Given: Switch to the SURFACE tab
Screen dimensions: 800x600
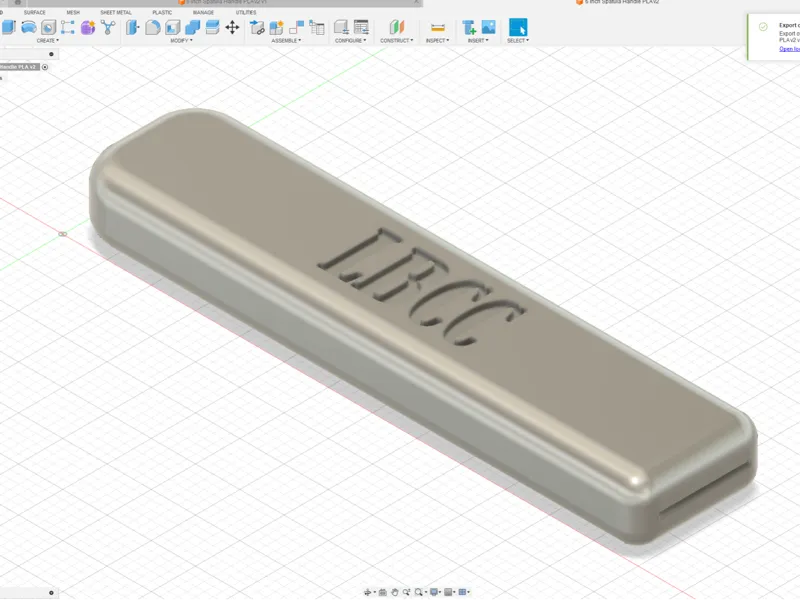Looking at the screenshot, I should [35, 12].
